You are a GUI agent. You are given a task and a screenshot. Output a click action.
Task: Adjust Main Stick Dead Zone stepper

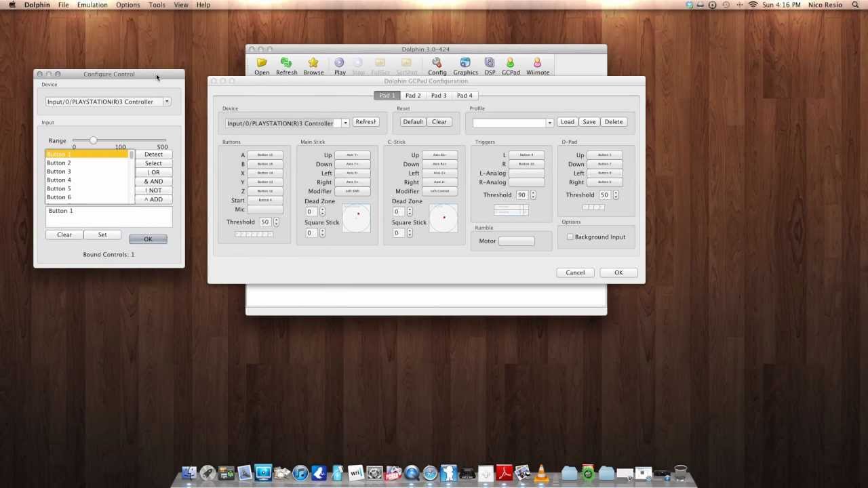pos(322,211)
